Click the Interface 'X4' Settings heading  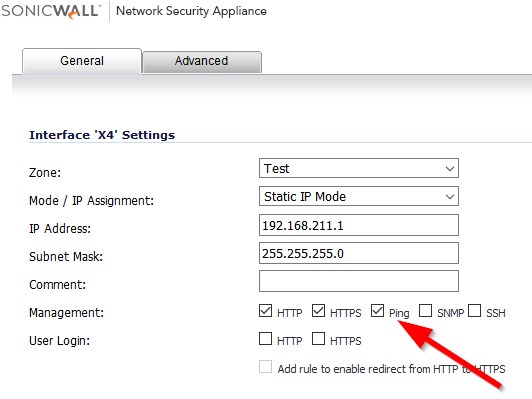tap(102, 135)
